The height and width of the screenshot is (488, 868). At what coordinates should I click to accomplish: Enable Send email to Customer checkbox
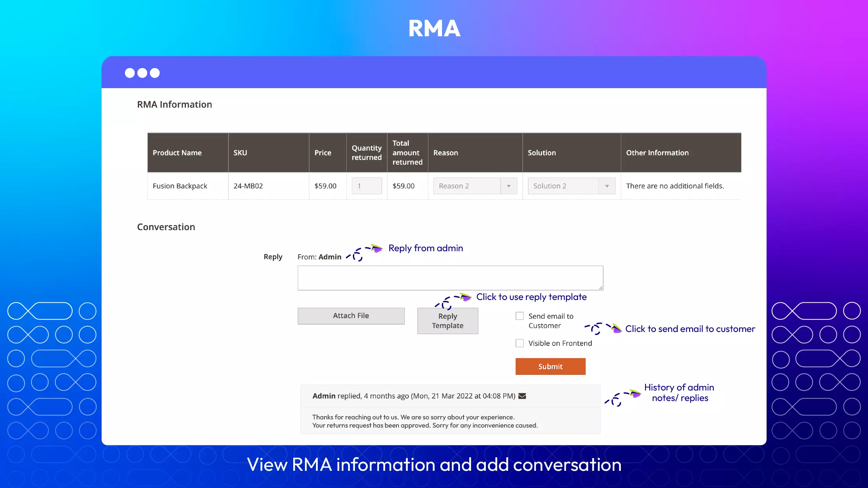pos(520,316)
